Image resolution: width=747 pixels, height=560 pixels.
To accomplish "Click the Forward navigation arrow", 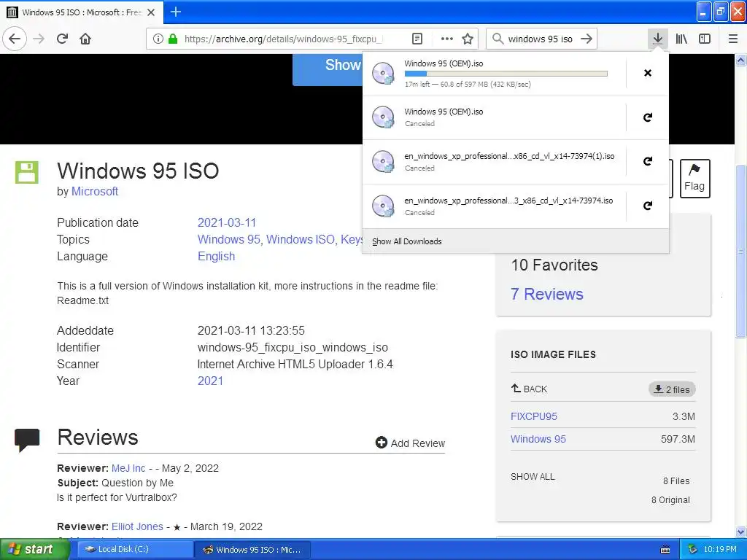I will coord(39,39).
